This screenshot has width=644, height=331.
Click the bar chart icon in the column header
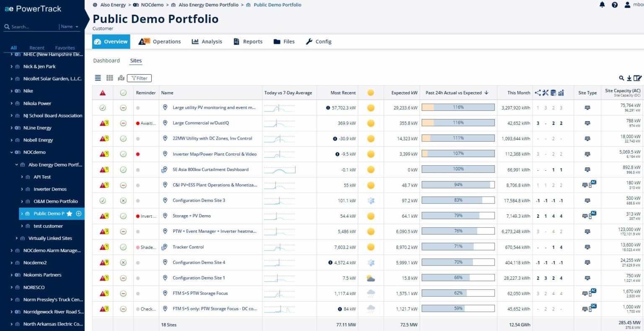[561, 93]
